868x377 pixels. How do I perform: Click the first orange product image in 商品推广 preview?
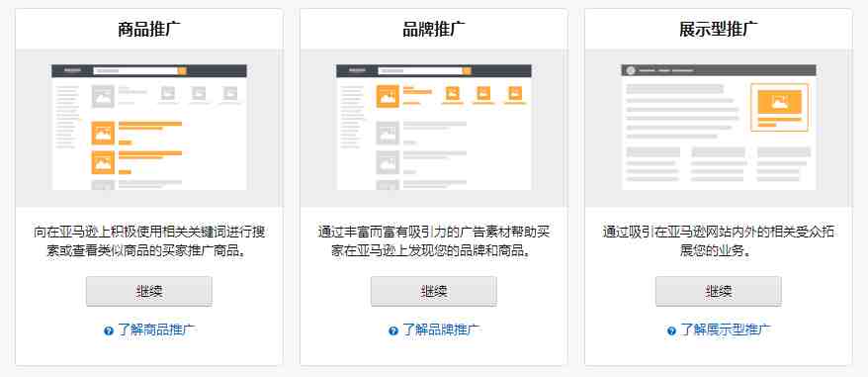103,133
